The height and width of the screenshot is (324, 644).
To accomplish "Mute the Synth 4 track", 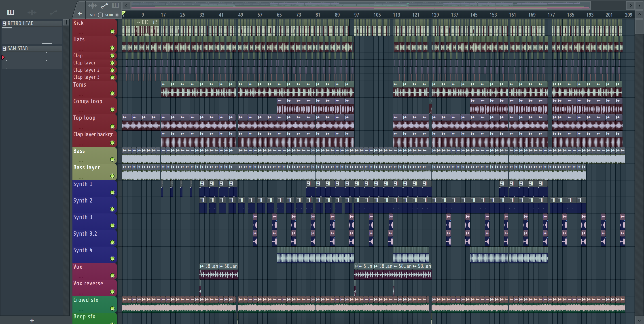I will [112, 259].
